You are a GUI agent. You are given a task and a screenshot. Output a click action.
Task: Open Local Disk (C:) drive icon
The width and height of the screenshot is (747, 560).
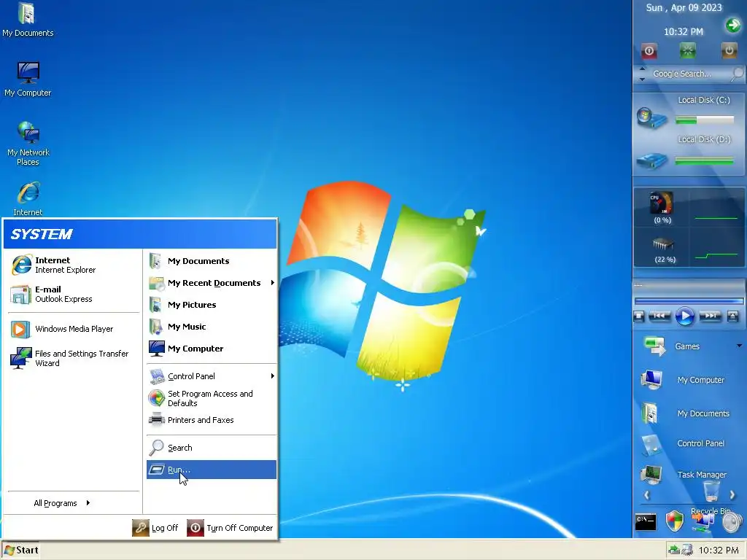[x=651, y=118]
